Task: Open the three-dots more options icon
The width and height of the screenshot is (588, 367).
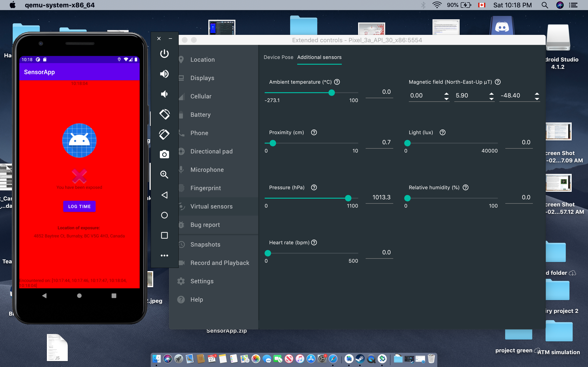Action: [164, 255]
